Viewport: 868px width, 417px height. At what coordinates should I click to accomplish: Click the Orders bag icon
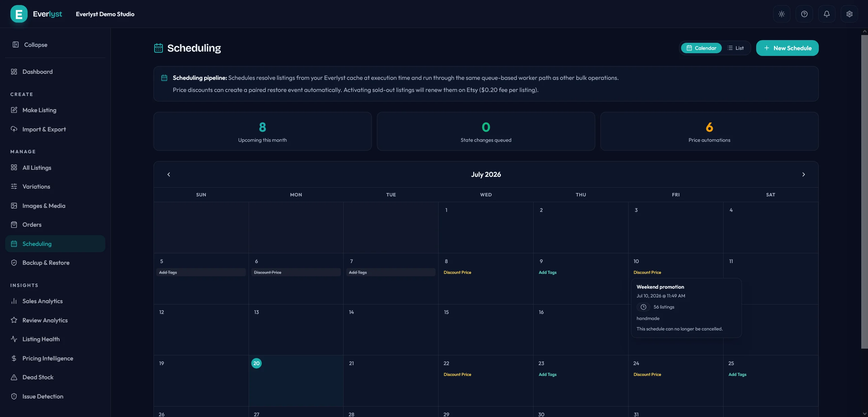pyautogui.click(x=14, y=224)
